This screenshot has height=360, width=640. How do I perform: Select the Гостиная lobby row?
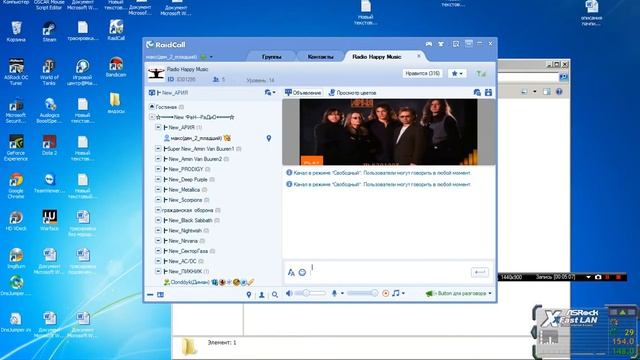pos(167,107)
